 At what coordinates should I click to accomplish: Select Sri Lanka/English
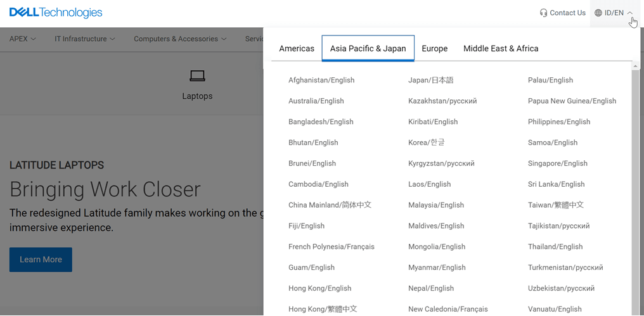[556, 184]
